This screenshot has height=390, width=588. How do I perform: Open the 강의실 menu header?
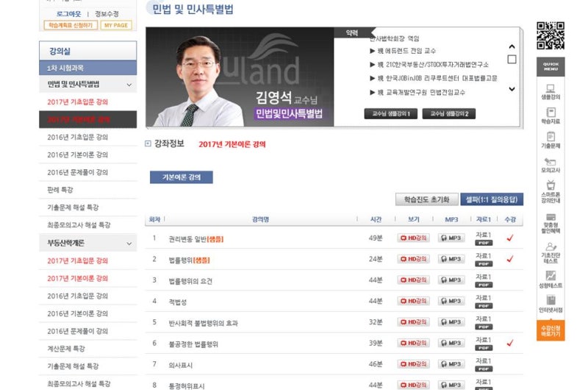click(x=87, y=51)
